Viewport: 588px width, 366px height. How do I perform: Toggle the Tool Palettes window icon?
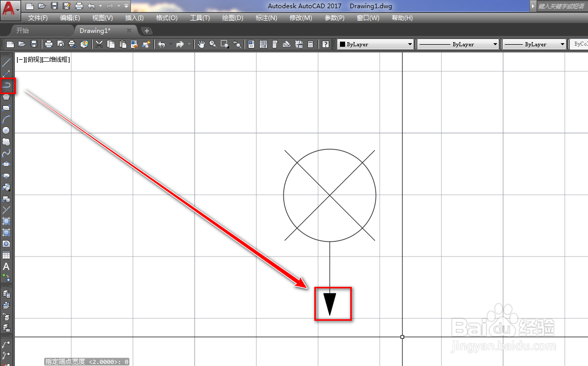(275, 44)
